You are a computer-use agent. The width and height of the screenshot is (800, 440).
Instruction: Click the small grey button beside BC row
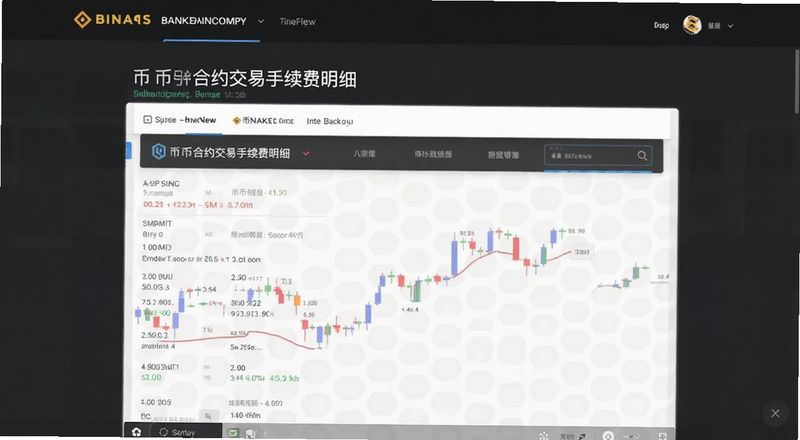pos(208,416)
